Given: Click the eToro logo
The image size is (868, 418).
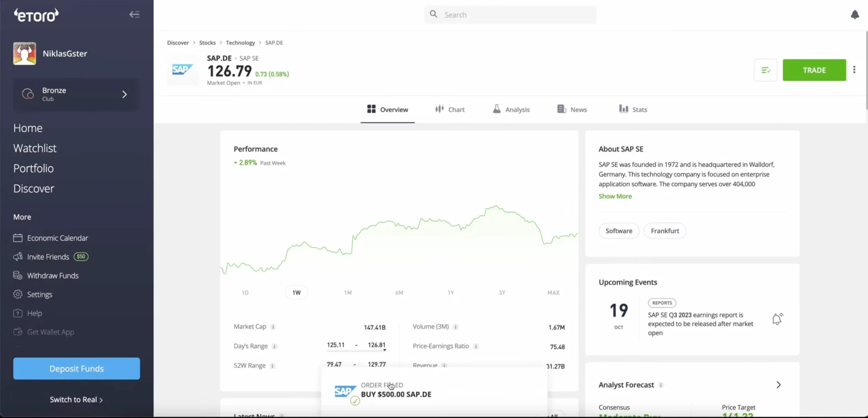Looking at the screenshot, I should (36, 15).
